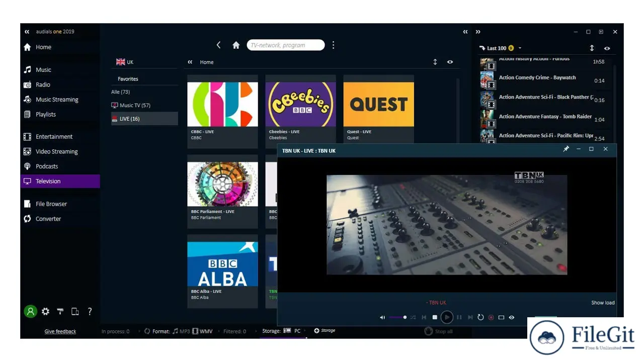This screenshot has height=362, width=644.
Task: Click the Home breadcrumb in channel list
Action: point(207,62)
